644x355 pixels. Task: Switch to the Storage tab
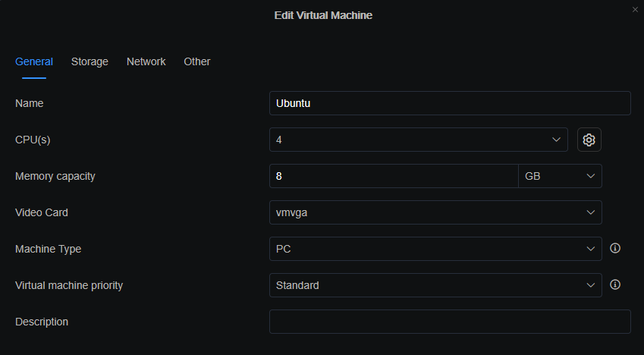click(90, 61)
